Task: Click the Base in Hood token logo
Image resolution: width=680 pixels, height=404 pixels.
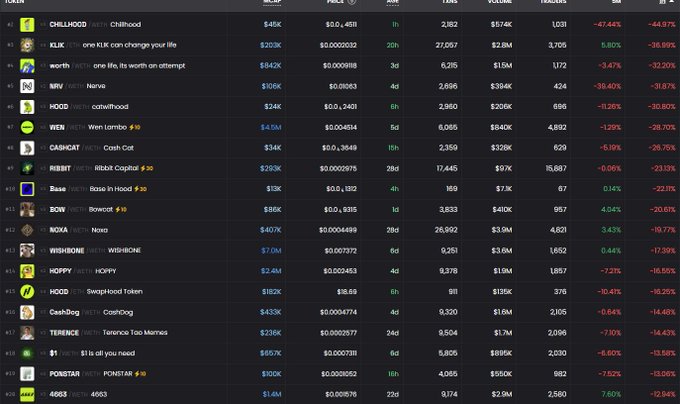Action: pyautogui.click(x=27, y=189)
